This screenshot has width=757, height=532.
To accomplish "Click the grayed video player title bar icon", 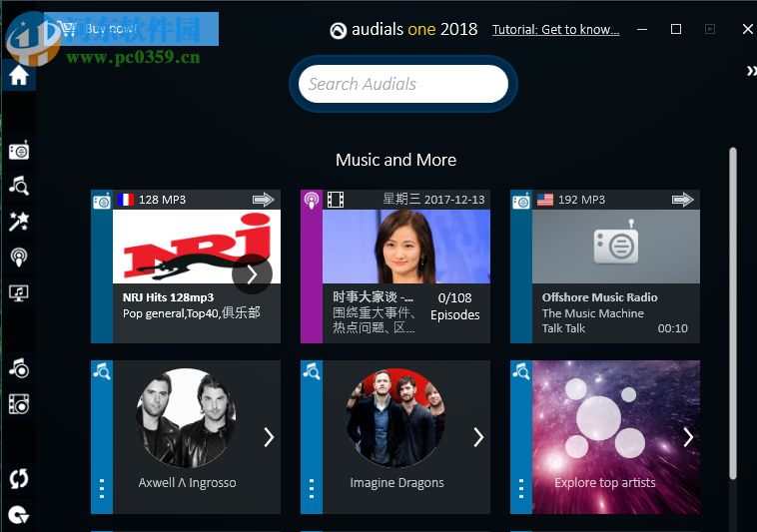I will 710,29.
